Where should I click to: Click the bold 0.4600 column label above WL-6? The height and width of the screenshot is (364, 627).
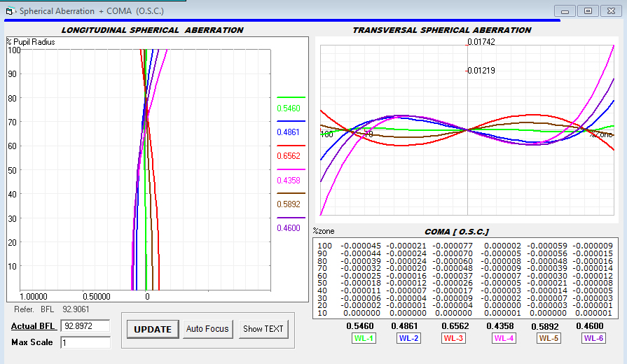[590, 326]
